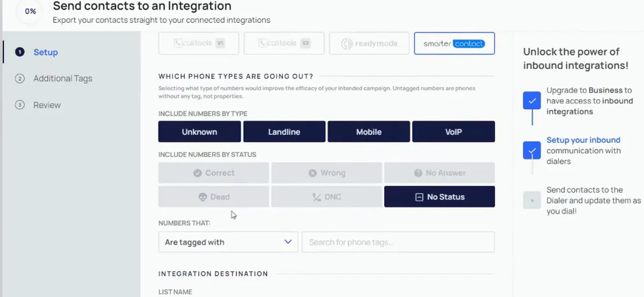Click the phone icon on calltools V2
Screen dimensions: 644x297
(263, 44)
